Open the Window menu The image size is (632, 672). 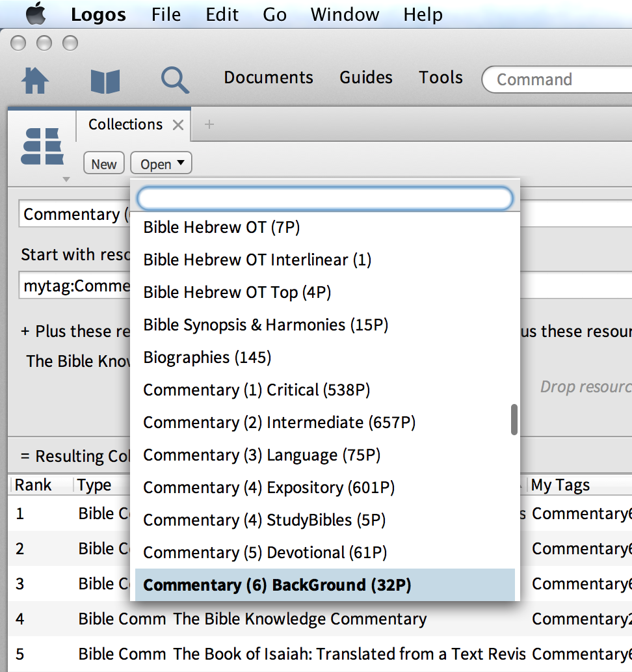point(345,14)
